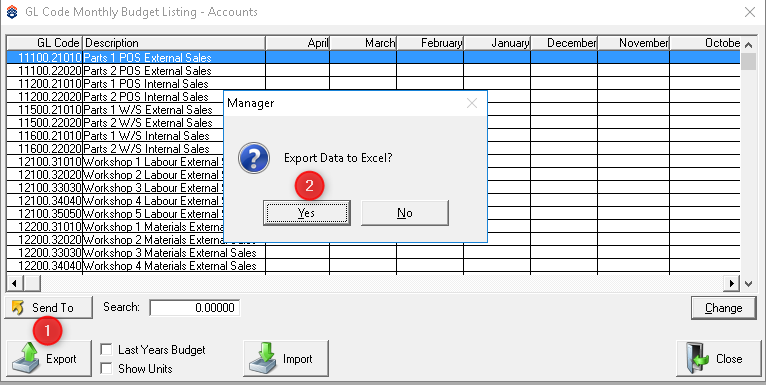Screen dimensions: 766x385
Task: Click the GL Code column header
Action: click(44, 43)
